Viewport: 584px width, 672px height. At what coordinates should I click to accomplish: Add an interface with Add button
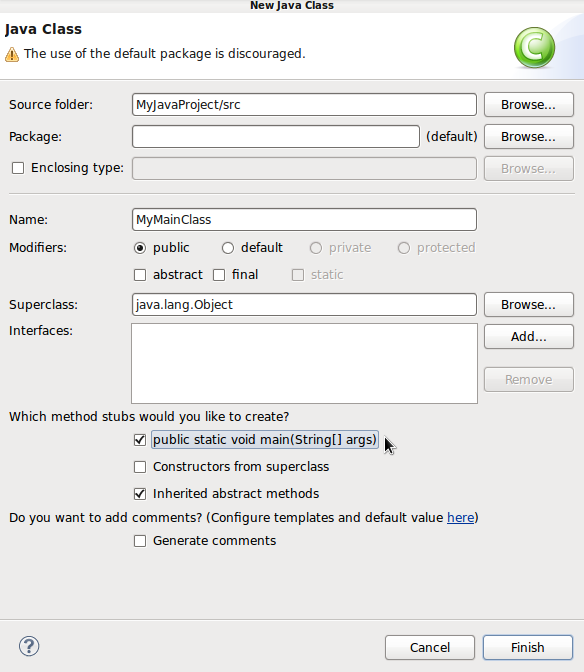click(x=529, y=336)
